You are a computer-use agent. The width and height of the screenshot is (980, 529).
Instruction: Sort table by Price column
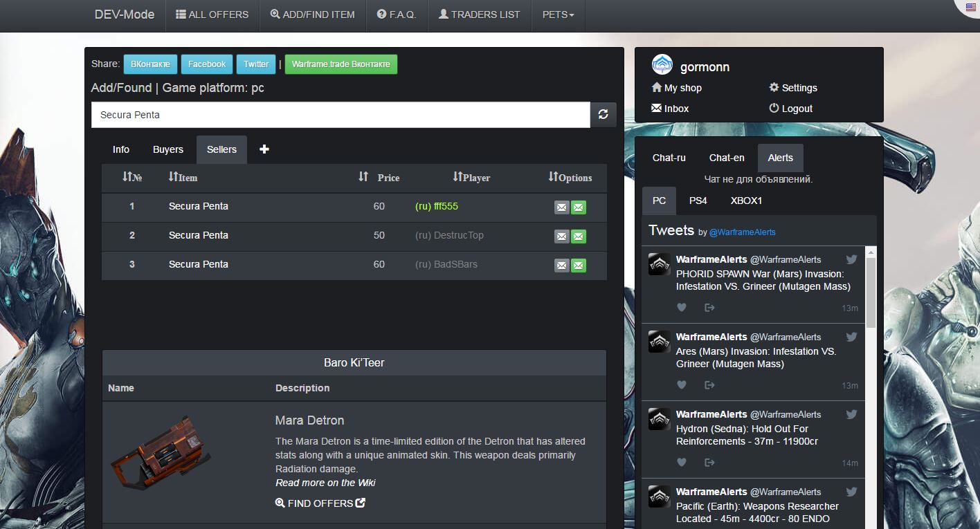(379, 177)
